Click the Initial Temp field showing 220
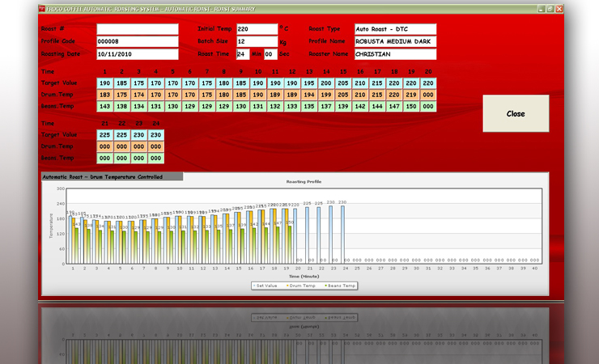The width and height of the screenshot is (599, 364). [257, 29]
